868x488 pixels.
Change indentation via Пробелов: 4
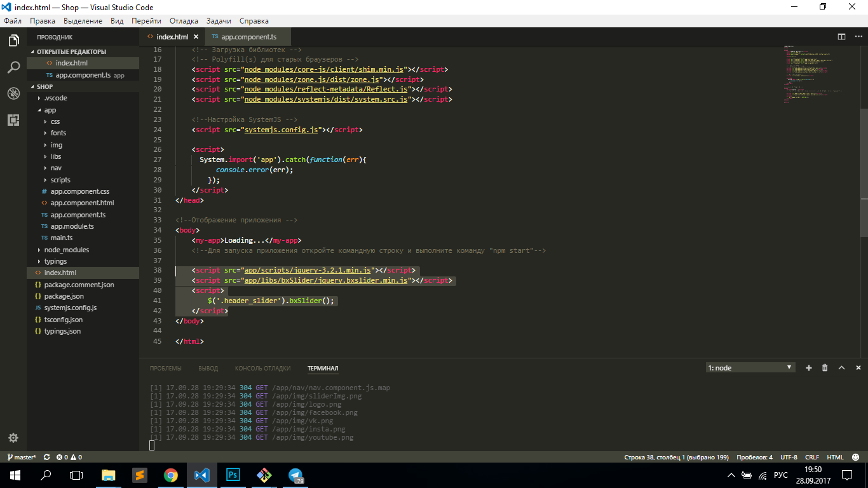(754, 457)
